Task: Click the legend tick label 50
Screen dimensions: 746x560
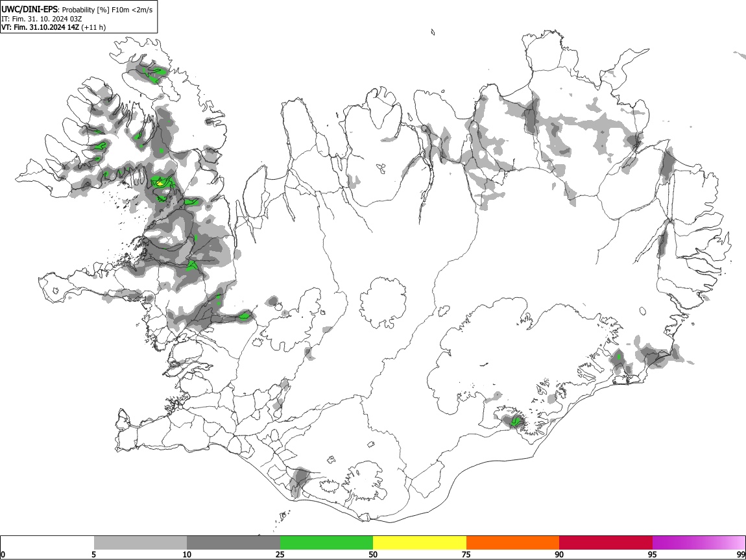Action: 373,554
